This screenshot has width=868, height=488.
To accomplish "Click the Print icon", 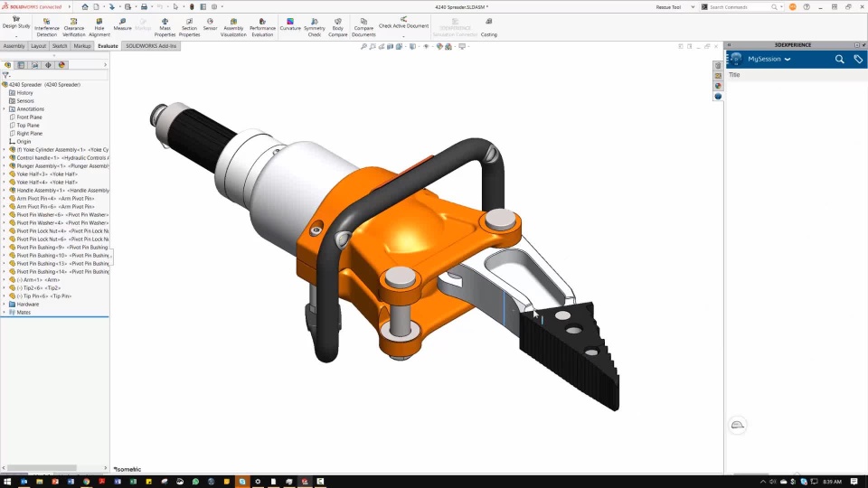I will coord(144,6).
